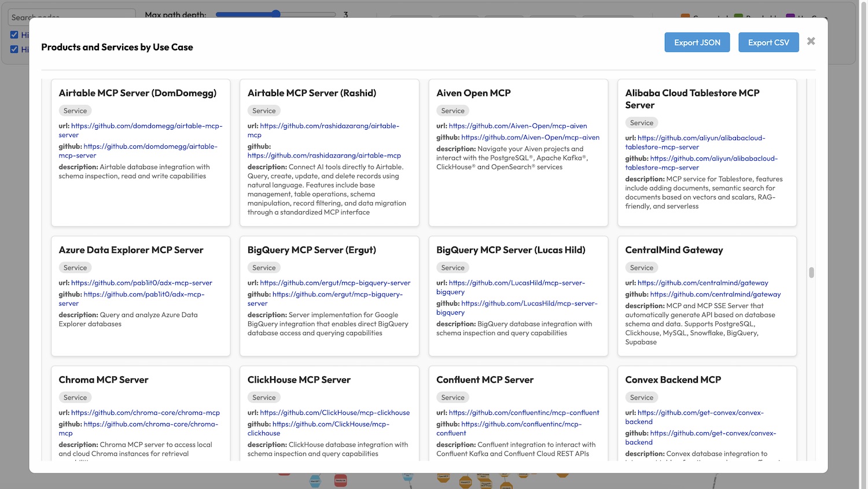
Task: Click the Service badge on Chroma MCP Server
Action: [75, 398]
